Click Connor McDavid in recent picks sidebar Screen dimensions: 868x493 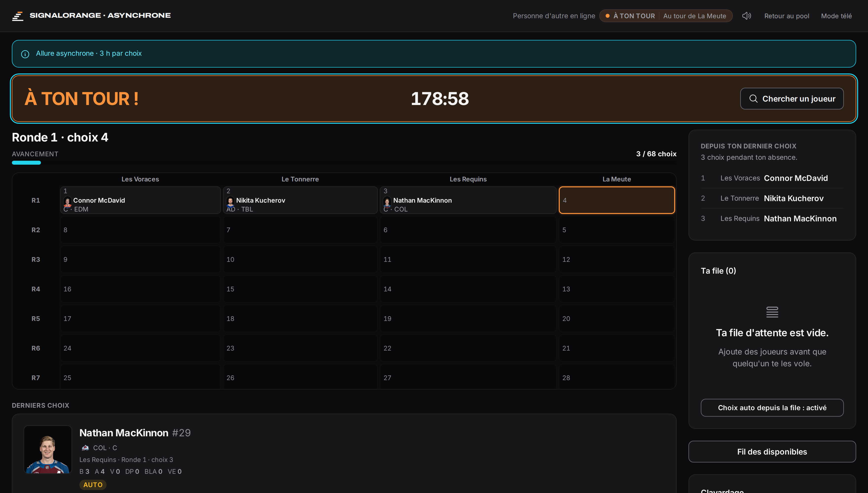pyautogui.click(x=796, y=178)
